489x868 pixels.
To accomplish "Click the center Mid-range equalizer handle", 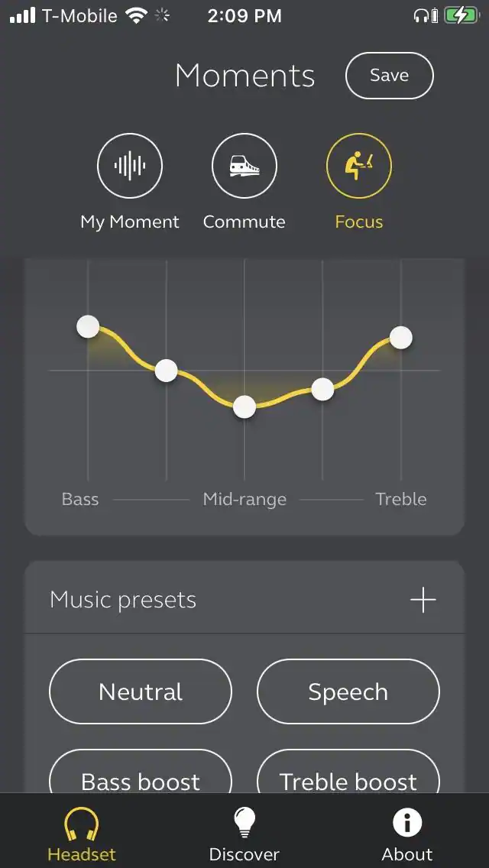I will (244, 406).
